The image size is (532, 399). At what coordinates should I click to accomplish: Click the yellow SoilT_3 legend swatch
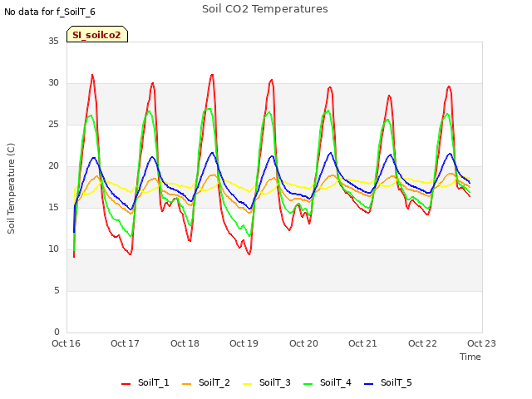point(248,384)
